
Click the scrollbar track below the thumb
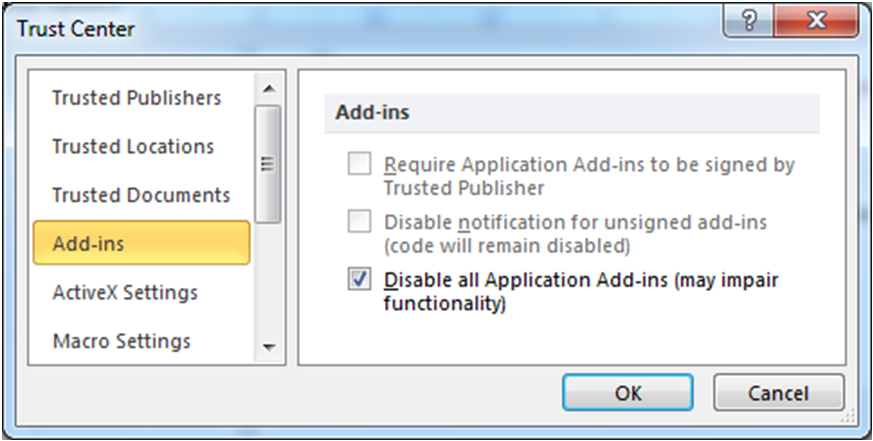point(268,285)
